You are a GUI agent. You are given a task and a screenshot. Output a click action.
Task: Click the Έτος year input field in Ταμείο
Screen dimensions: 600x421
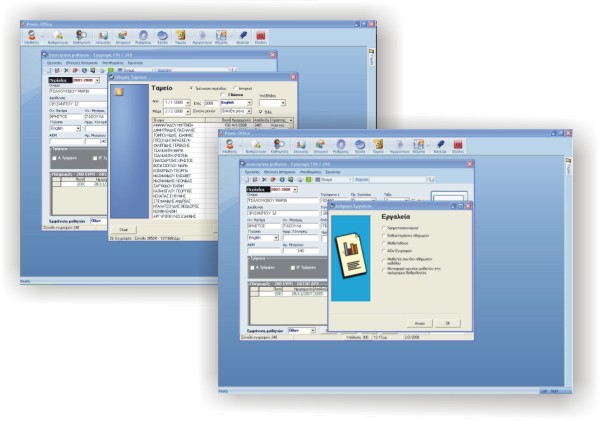210,102
